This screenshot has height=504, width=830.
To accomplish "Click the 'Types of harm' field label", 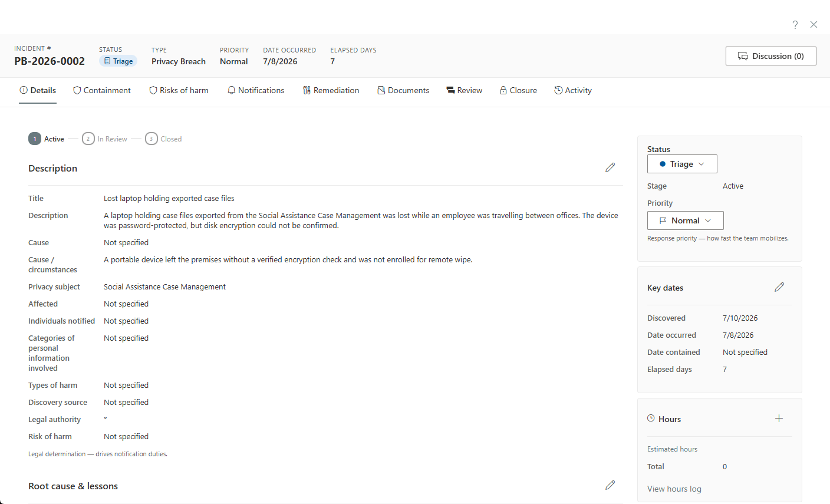I will (x=52, y=385).
